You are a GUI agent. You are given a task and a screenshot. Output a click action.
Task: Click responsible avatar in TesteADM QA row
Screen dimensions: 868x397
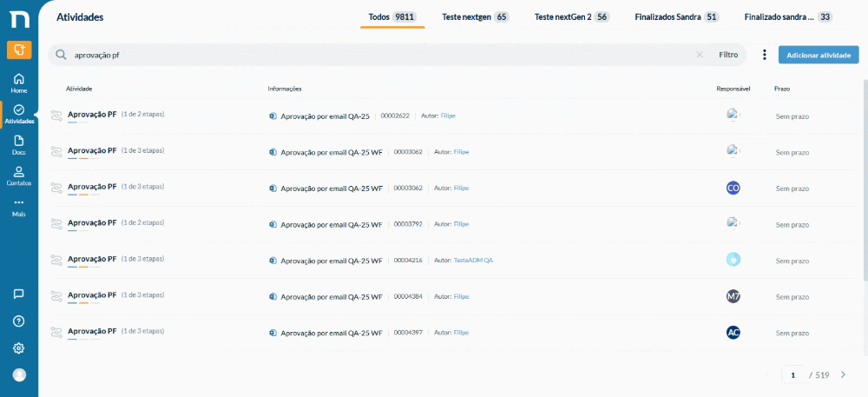click(x=733, y=260)
